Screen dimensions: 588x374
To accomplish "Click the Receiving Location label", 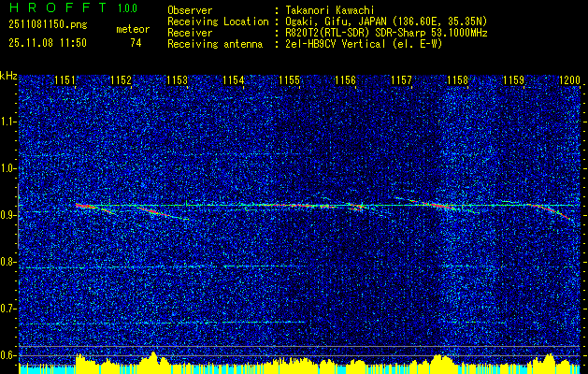I will click(218, 22).
